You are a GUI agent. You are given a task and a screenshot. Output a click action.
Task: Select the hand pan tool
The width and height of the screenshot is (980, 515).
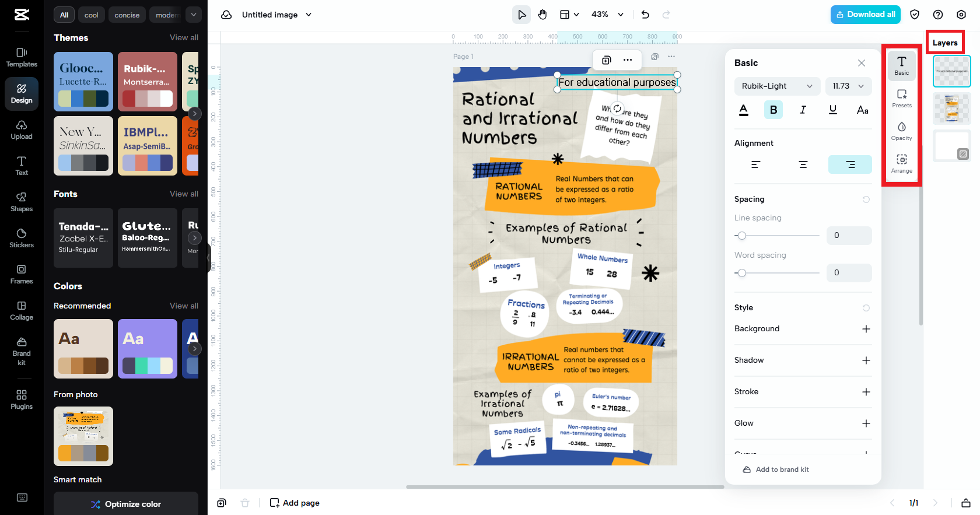pyautogui.click(x=542, y=15)
